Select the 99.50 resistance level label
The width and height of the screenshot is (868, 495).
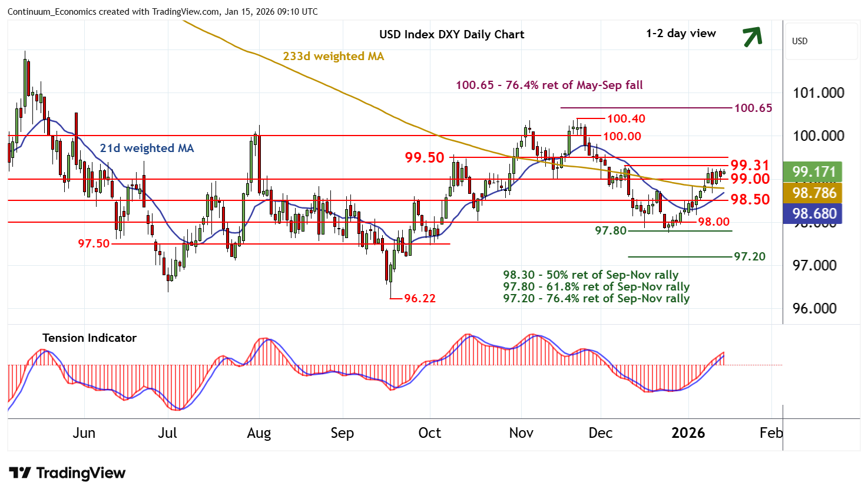[424, 157]
